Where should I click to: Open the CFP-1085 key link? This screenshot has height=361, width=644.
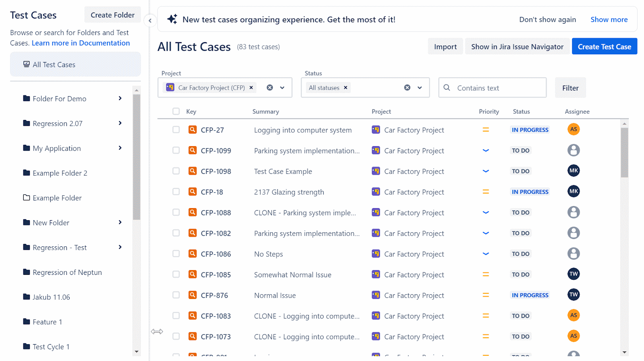point(216,275)
